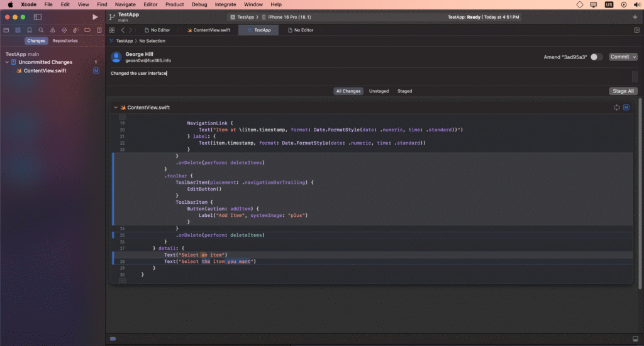Image resolution: width=644 pixels, height=346 pixels.
Task: Open the Editor menu
Action: (150, 4)
